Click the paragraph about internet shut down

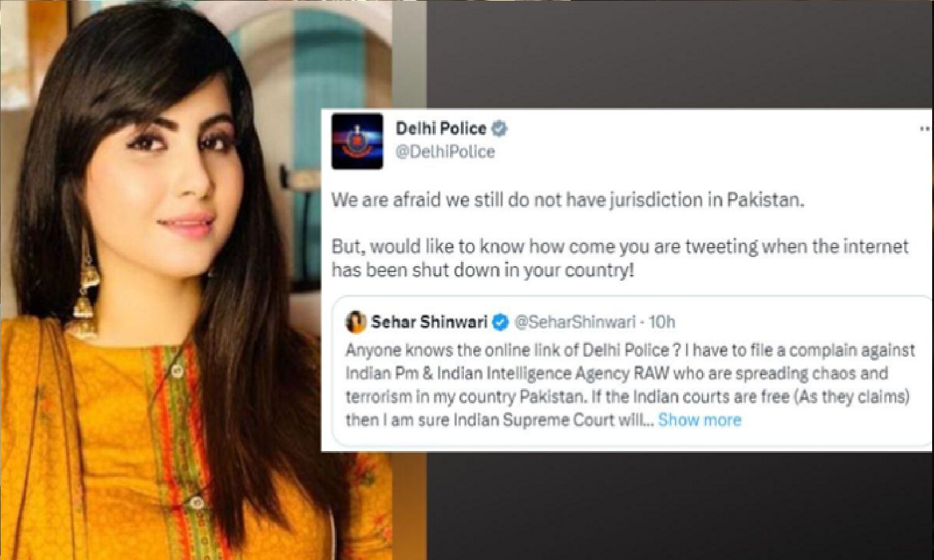[x=620, y=258]
